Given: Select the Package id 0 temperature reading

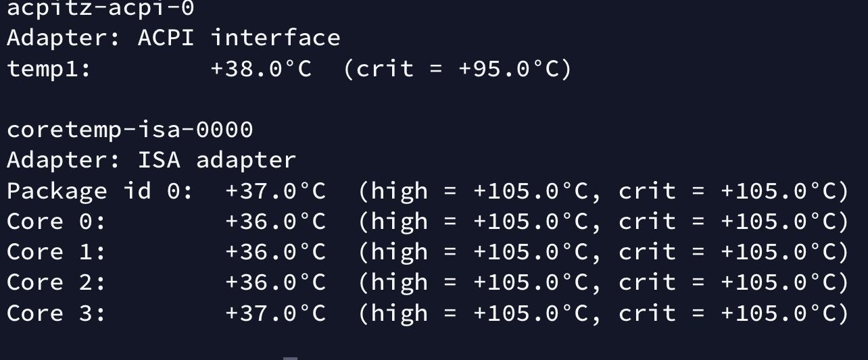Looking at the screenshot, I should (x=275, y=191).
